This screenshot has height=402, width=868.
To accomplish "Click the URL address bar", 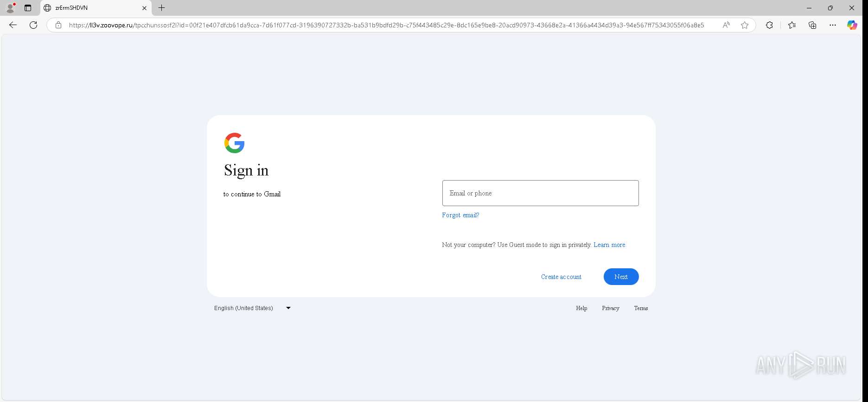I will 386,25.
